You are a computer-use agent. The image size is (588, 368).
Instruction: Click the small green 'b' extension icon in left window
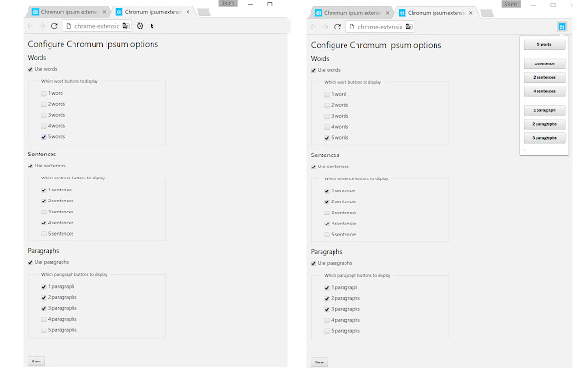[x=152, y=26]
